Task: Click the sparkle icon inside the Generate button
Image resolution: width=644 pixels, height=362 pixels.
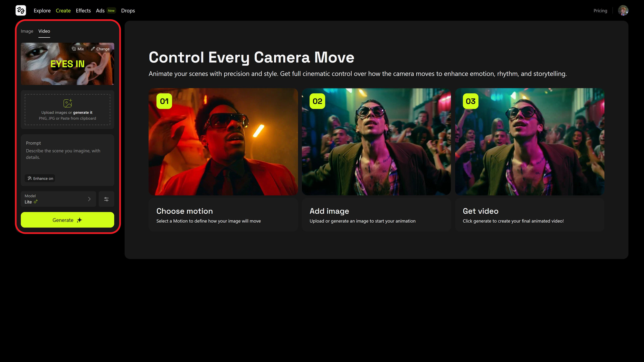Action: click(x=79, y=220)
